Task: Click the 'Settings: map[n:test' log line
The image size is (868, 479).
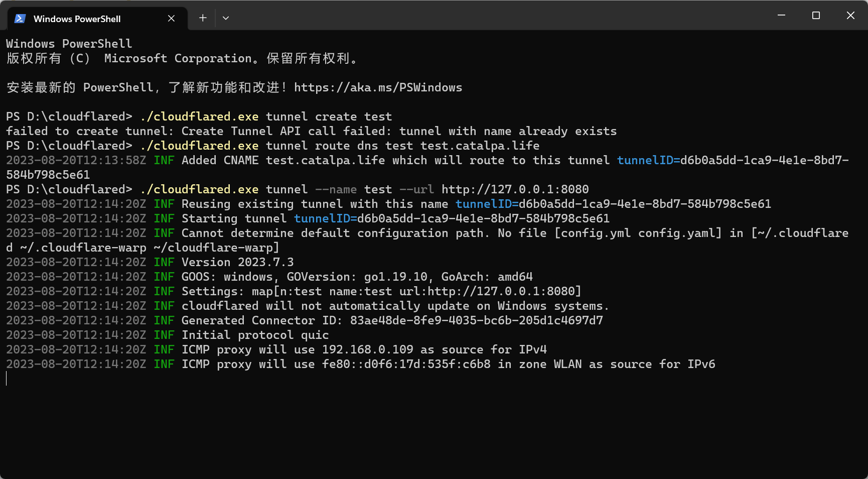Action: 294,291
